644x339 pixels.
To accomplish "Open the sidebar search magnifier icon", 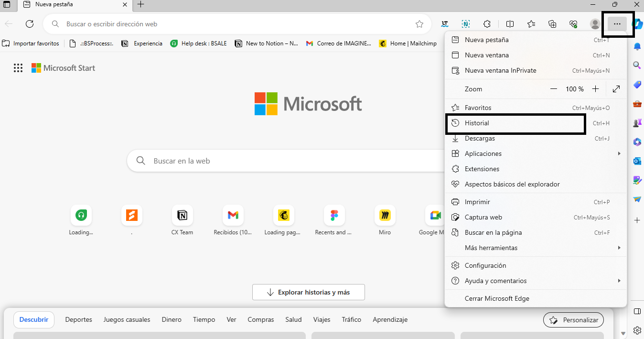I will click(637, 65).
